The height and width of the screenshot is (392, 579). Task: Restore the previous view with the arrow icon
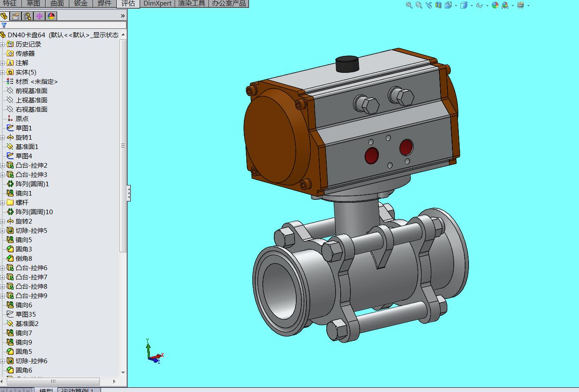tap(429, 5)
